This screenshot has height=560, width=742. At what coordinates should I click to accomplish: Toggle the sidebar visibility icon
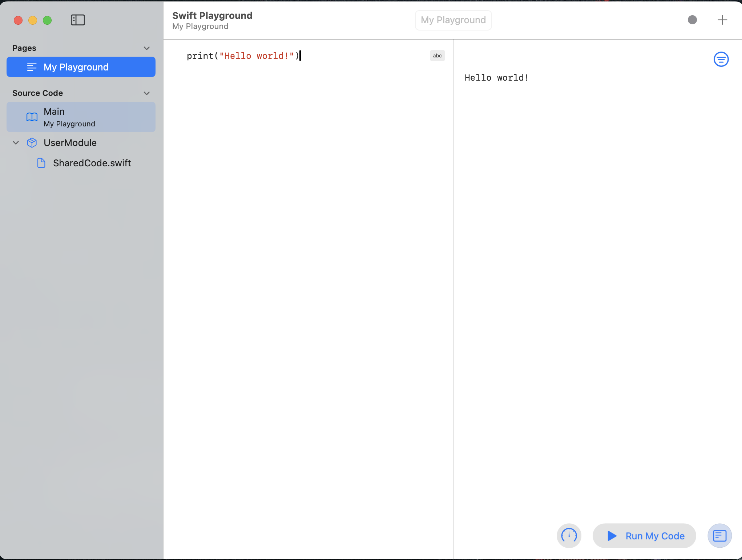tap(78, 20)
